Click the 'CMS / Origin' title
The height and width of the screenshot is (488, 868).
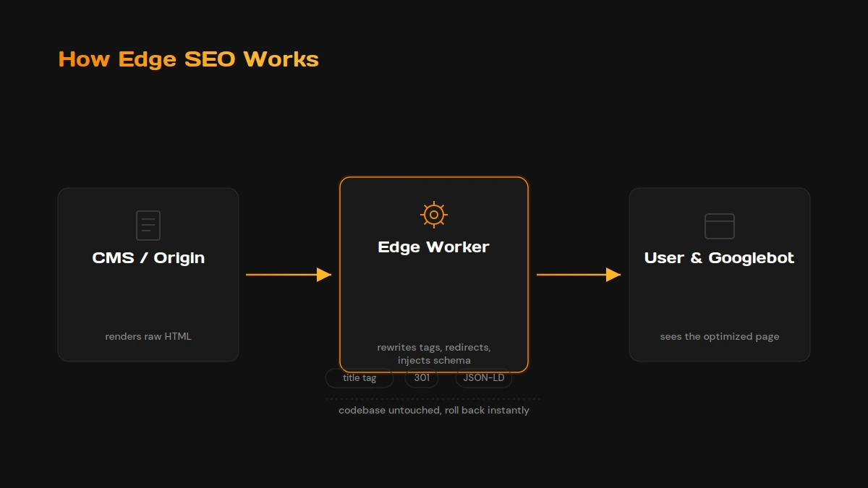click(148, 258)
